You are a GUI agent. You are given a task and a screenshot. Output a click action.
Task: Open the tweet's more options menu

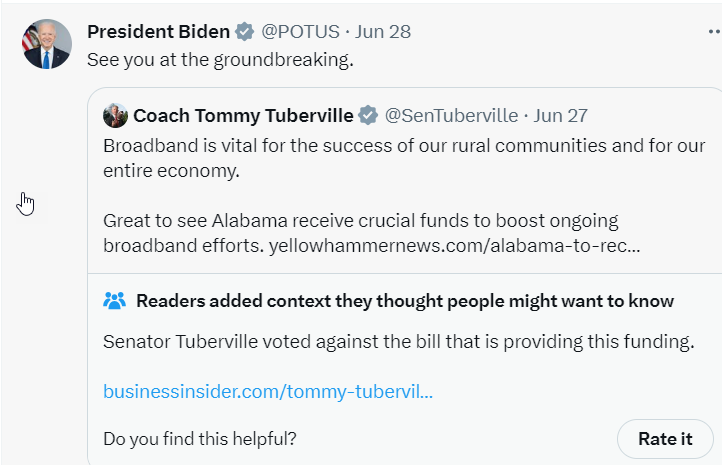[x=713, y=32]
